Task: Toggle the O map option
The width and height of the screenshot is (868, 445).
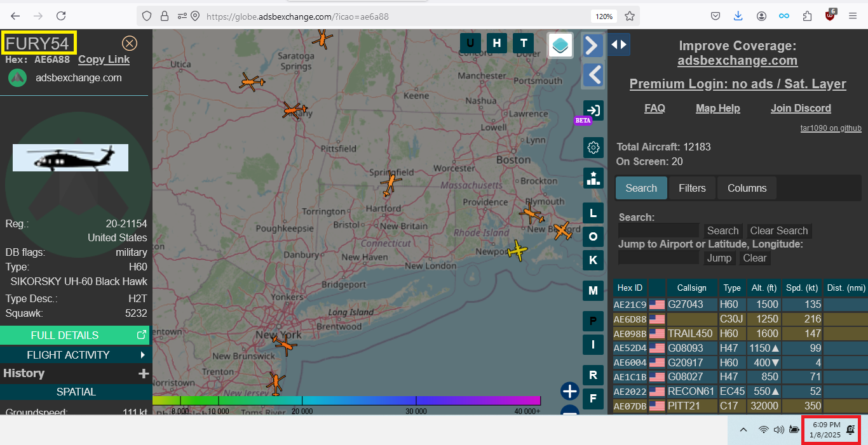Action: 593,236
